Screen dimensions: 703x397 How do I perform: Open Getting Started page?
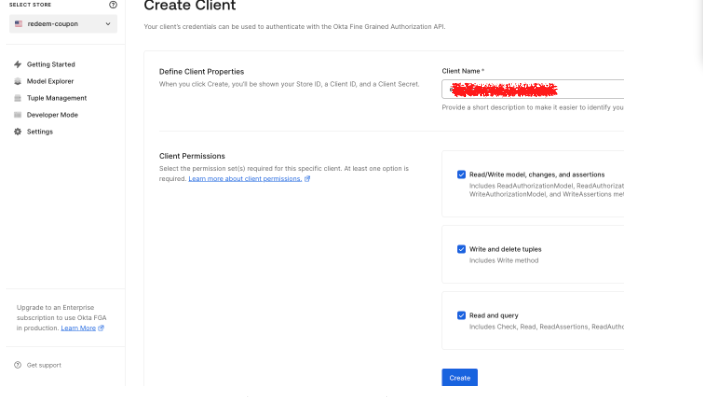point(51,64)
